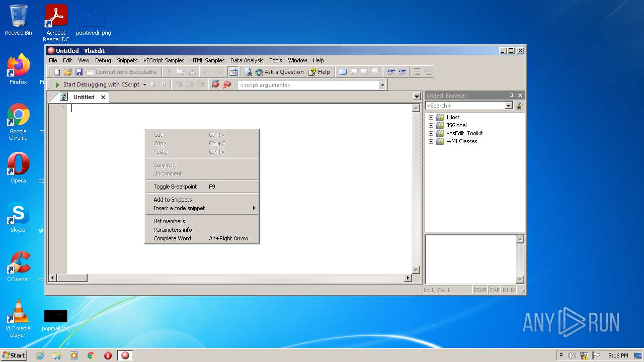644x362 pixels.
Task: Click the Object Browser search field
Action: point(465,106)
